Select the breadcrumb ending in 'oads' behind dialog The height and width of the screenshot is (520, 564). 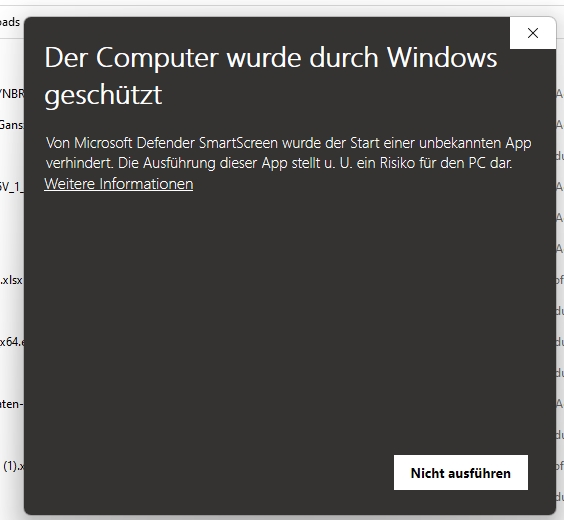[10, 22]
